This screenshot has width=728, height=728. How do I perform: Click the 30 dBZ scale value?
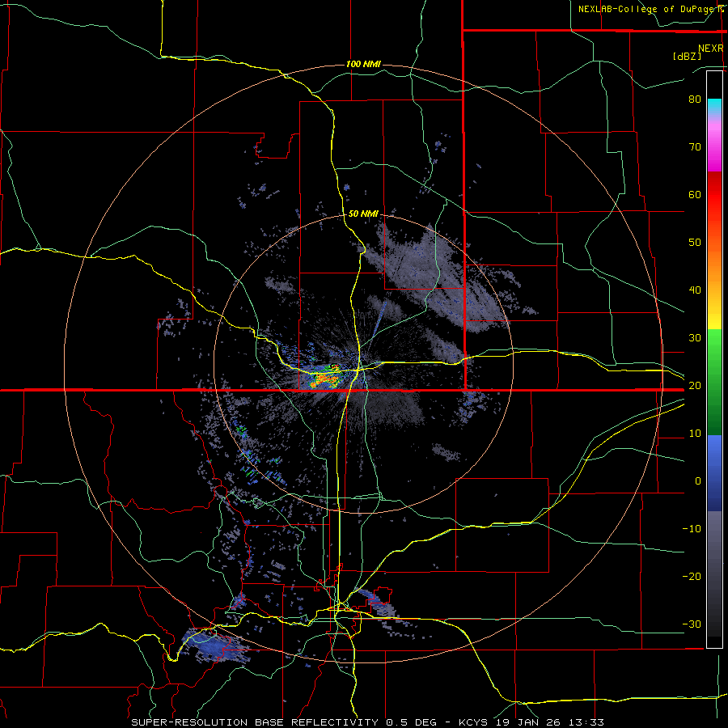coord(695,338)
